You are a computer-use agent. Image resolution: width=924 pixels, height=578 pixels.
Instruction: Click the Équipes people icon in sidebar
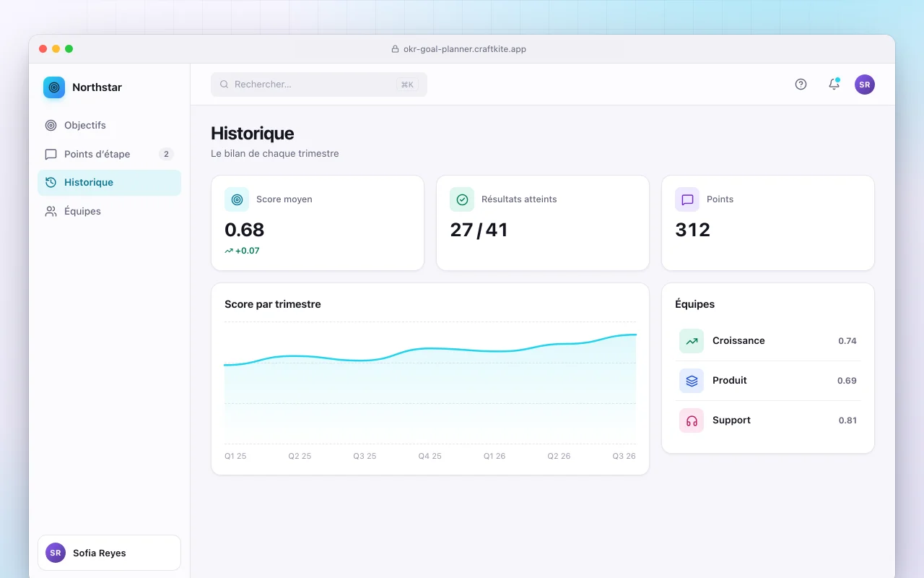click(51, 212)
